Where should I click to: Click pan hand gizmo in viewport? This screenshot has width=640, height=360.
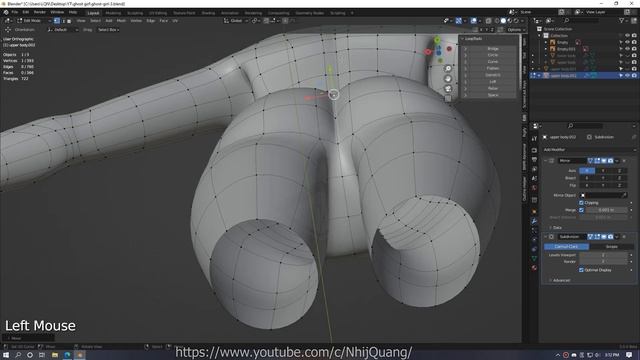(x=448, y=79)
